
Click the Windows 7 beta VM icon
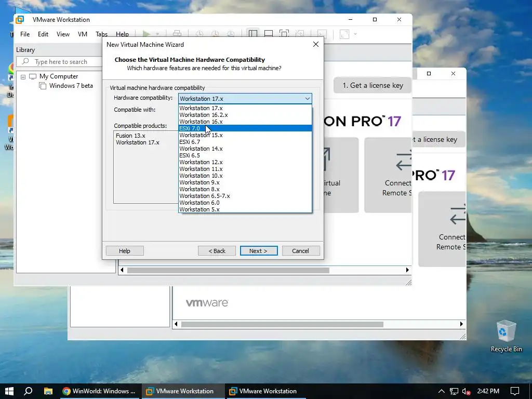click(x=43, y=86)
